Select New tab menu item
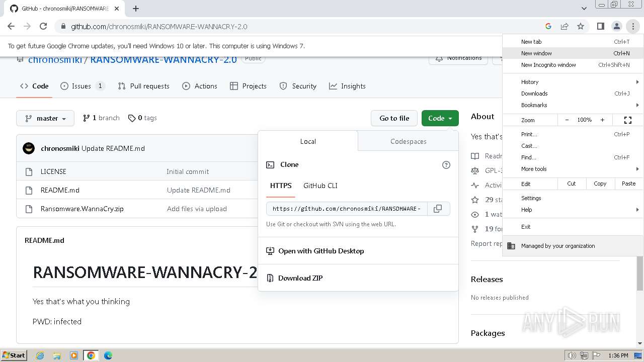Image resolution: width=644 pixels, height=362 pixels. (573, 42)
